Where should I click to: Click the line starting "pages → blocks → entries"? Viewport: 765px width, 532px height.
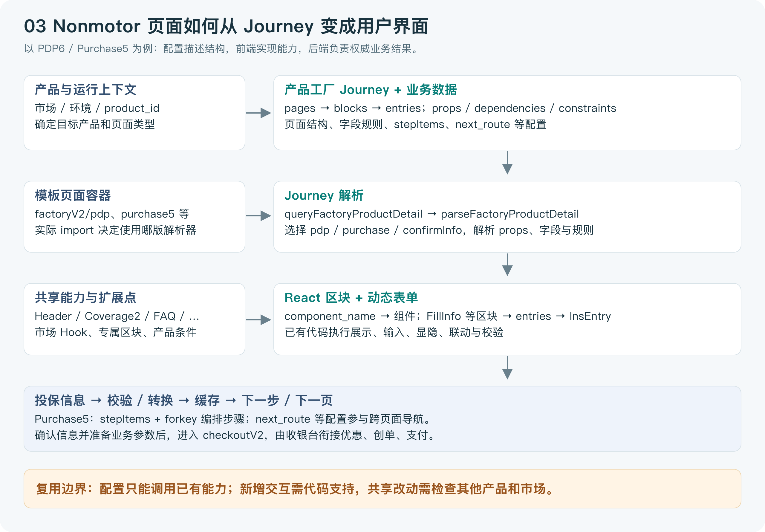tap(450, 108)
